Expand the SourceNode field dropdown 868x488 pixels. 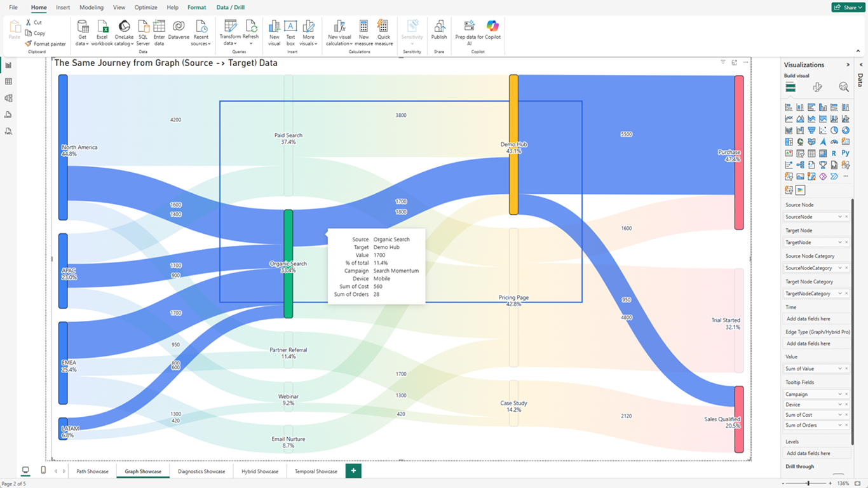point(840,217)
